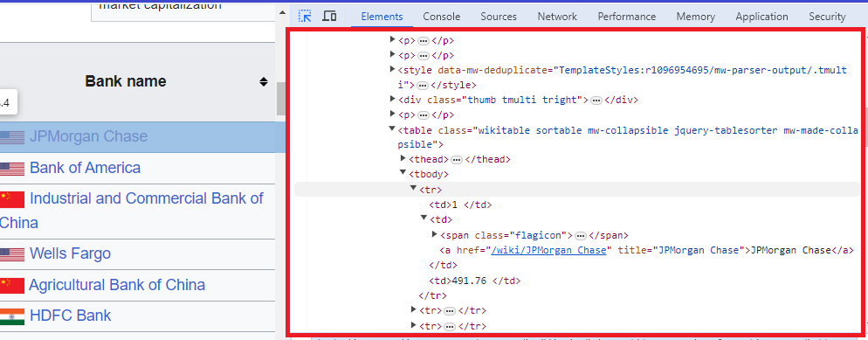Collapse the expanded tr row node
Screen dimensions: 868x340
point(414,188)
